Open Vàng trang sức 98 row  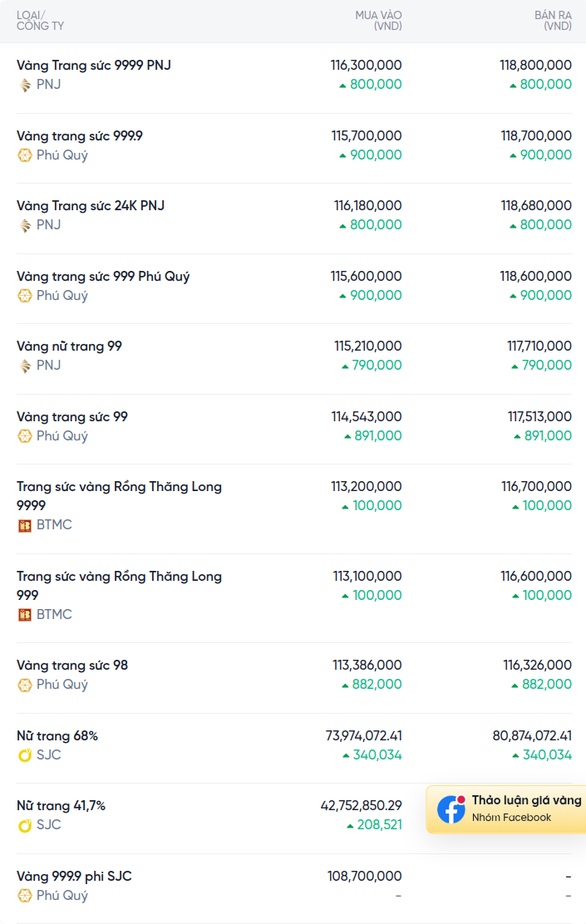(x=72, y=666)
